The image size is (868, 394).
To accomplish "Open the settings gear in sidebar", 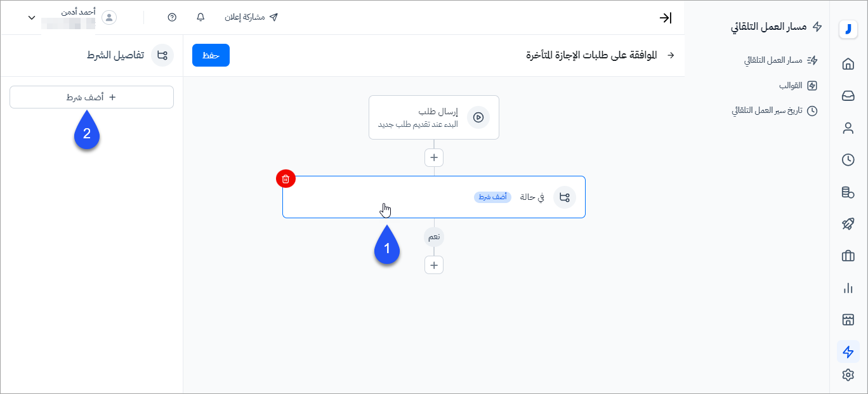I will point(848,375).
